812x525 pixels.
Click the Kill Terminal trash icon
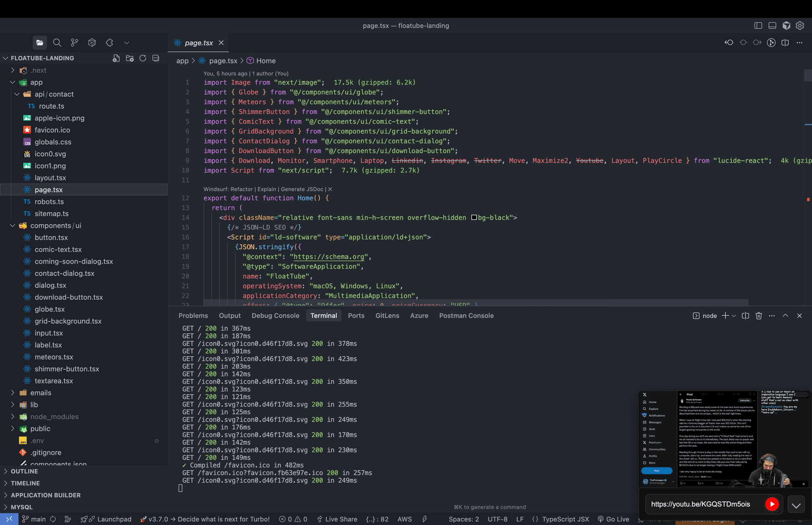point(759,316)
